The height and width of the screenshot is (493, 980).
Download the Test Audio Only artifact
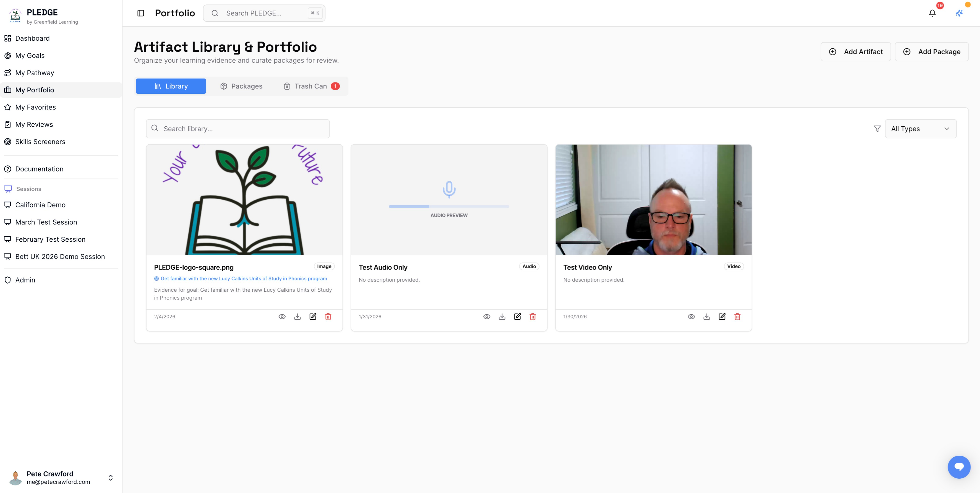(502, 316)
